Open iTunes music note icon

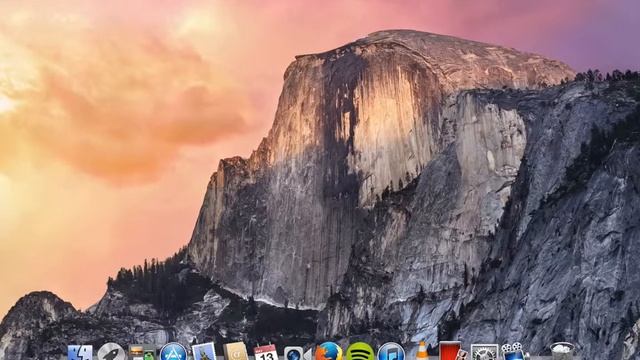coord(391,352)
